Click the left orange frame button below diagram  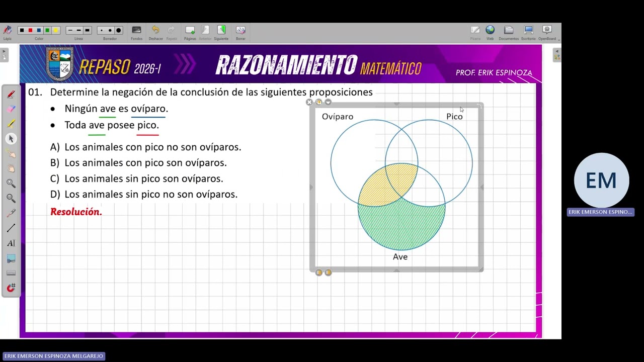(318, 273)
